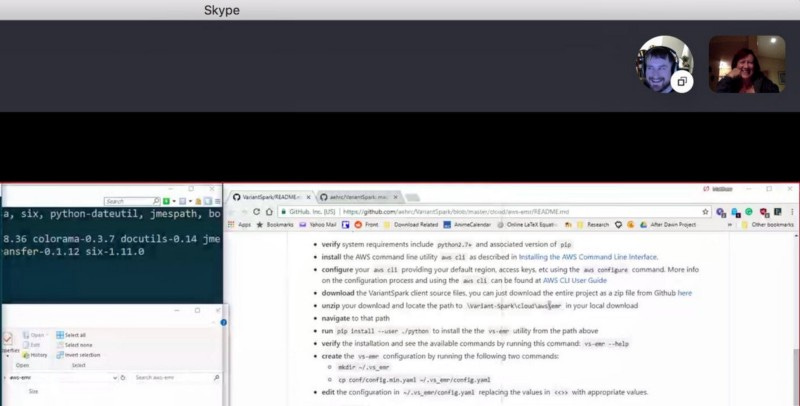Open the AnimeCalendar bookmark
Screen dimensions: 800x406
(467, 224)
